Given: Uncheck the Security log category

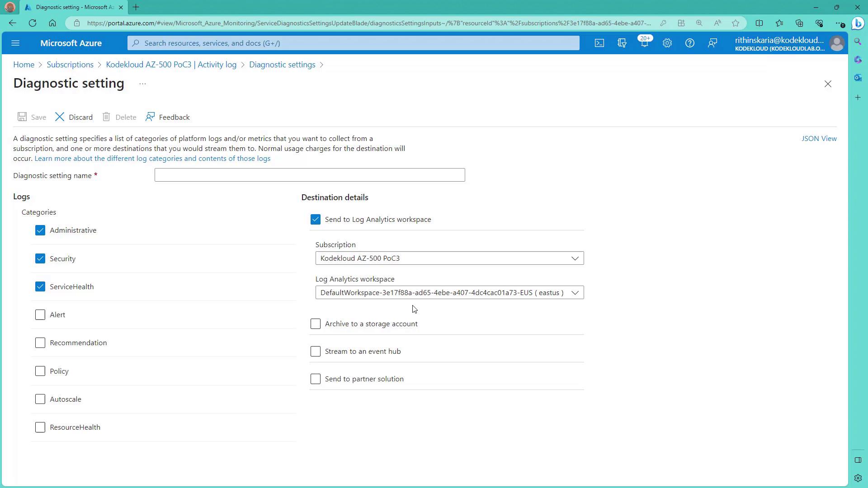Looking at the screenshot, I should click(40, 258).
